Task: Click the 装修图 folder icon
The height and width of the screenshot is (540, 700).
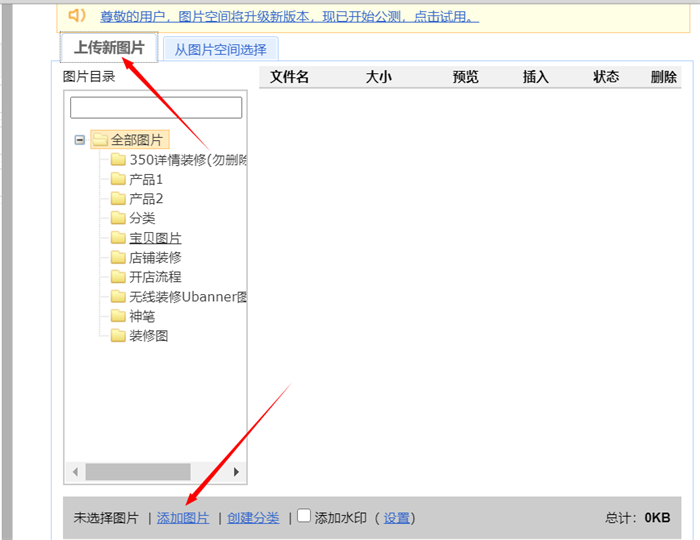Action: pyautogui.click(x=118, y=336)
